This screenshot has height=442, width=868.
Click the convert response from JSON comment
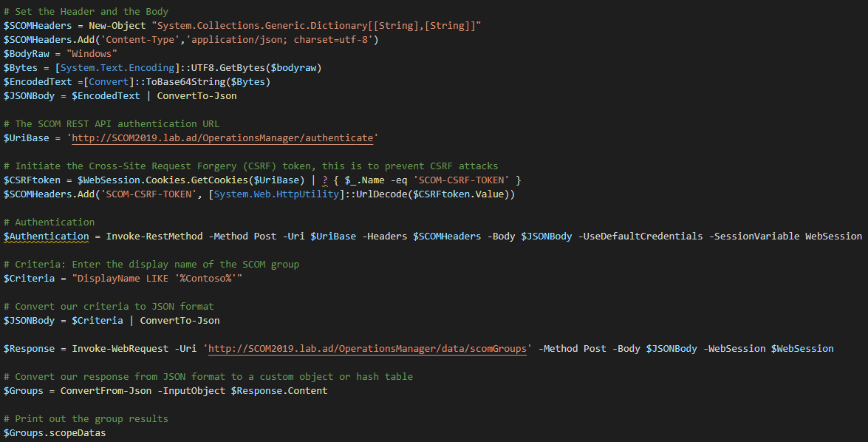(x=208, y=377)
